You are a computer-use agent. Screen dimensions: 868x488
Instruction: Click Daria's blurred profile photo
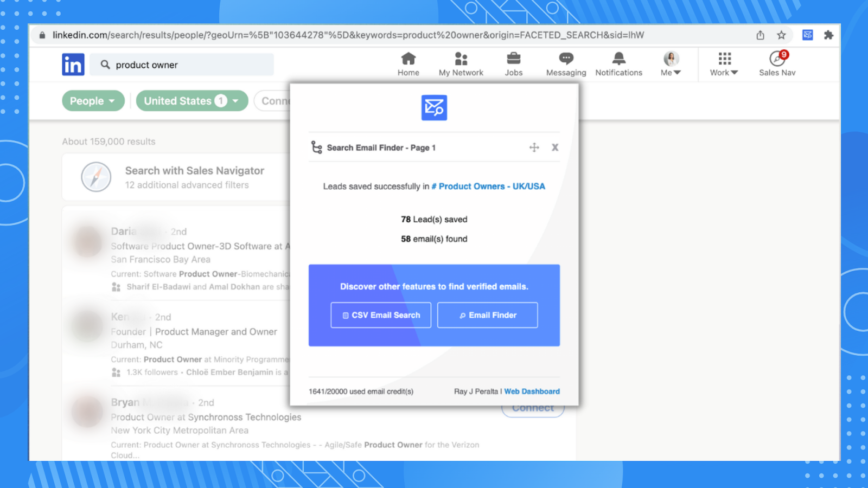(x=87, y=241)
